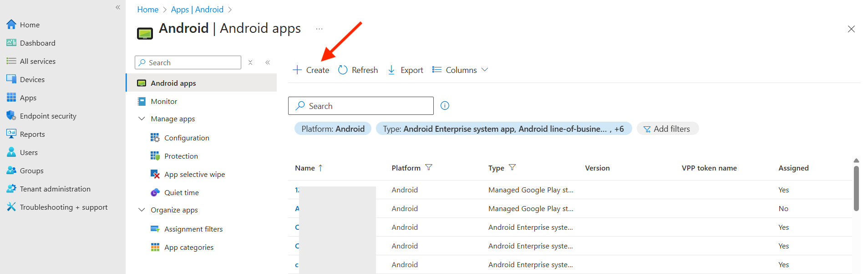Click the search info icon
This screenshot has height=274, width=868.
[445, 106]
